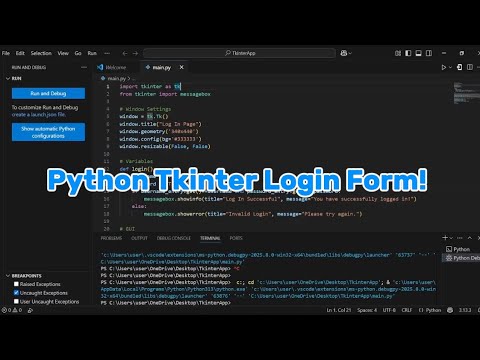Screen dimensions: 480x360
Task: Open the Customize Layout icon
Action: 398,53
